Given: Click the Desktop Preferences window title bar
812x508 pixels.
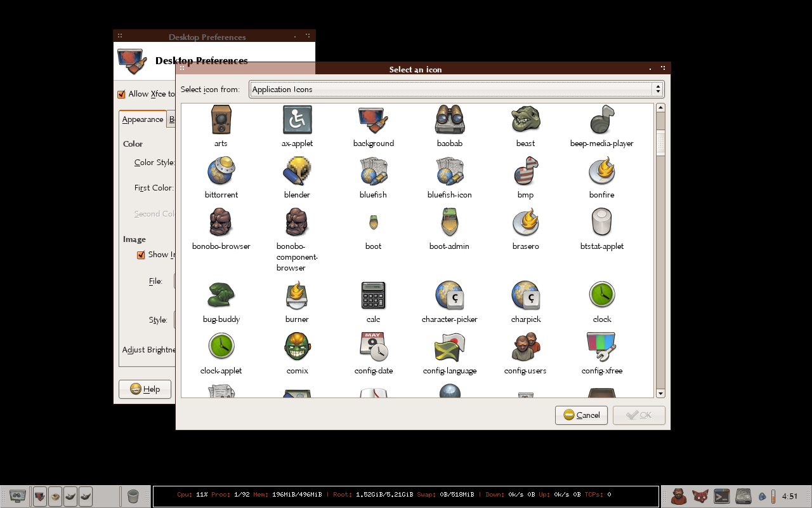Looking at the screenshot, I should (x=214, y=36).
